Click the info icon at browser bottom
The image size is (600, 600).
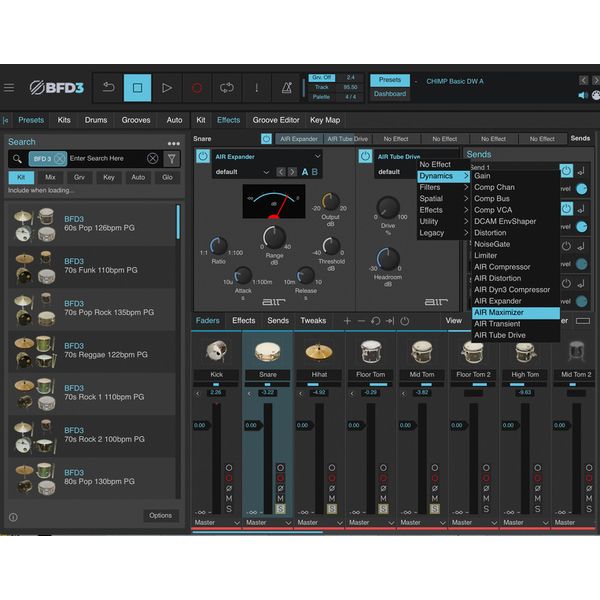(13, 517)
